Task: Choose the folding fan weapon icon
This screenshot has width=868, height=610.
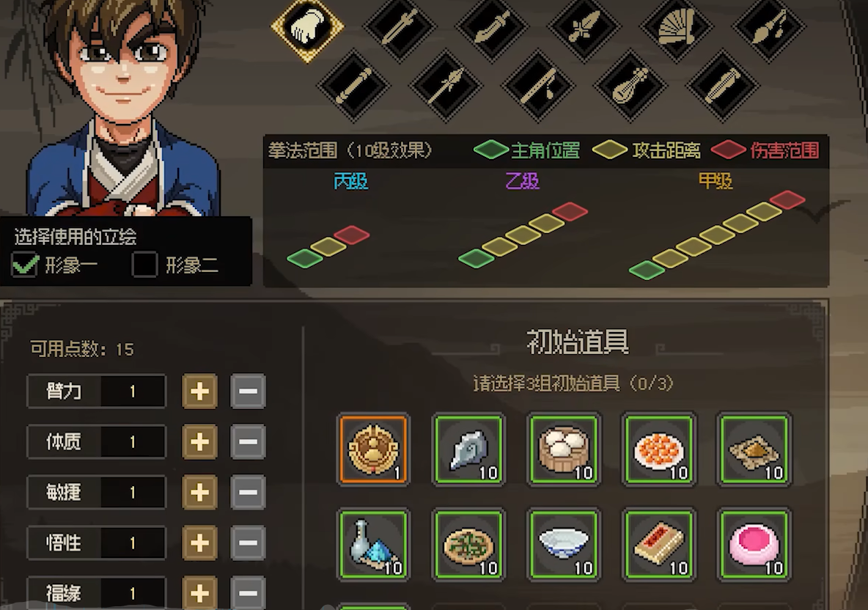Action: [x=676, y=26]
